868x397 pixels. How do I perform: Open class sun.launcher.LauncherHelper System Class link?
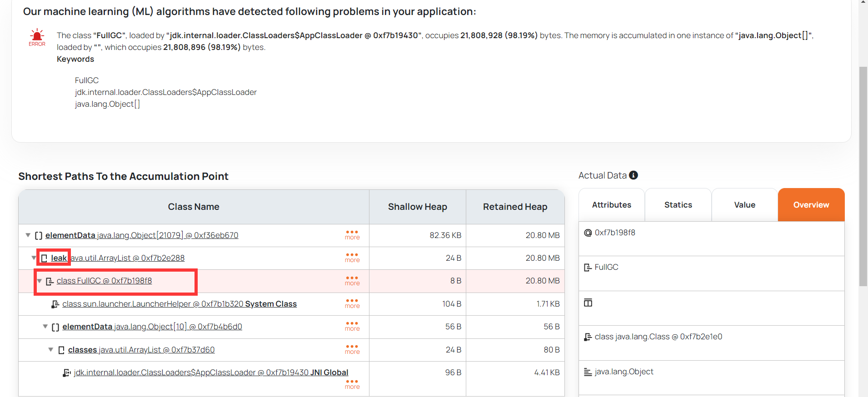[180, 304]
